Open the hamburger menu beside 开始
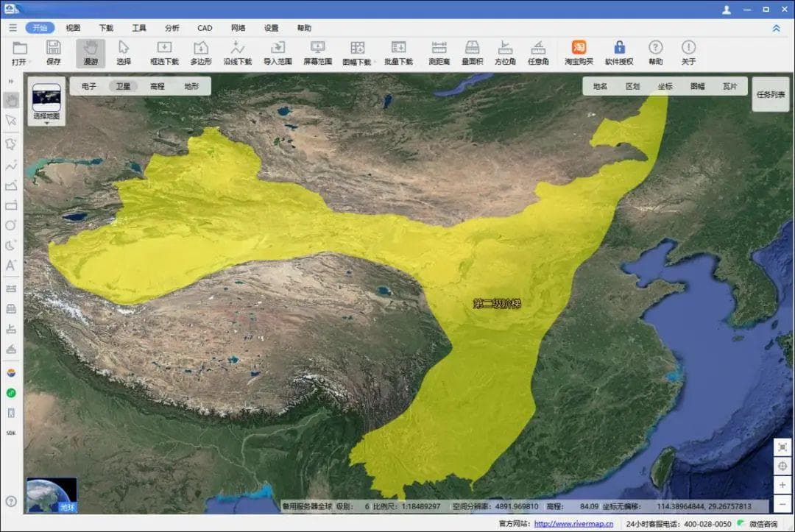The width and height of the screenshot is (795, 532). 13,28
